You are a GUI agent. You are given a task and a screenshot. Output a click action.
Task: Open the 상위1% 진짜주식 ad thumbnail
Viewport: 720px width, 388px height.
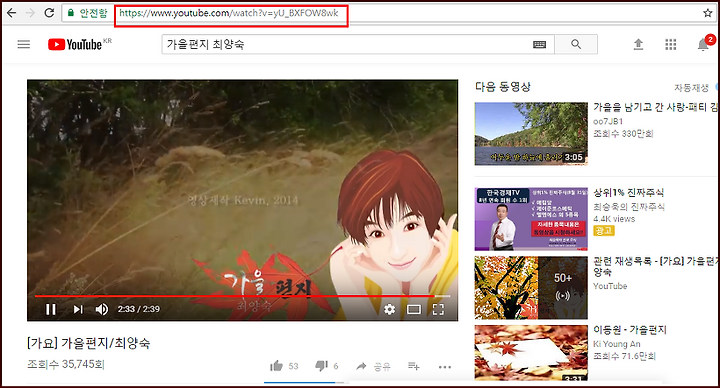(531, 219)
